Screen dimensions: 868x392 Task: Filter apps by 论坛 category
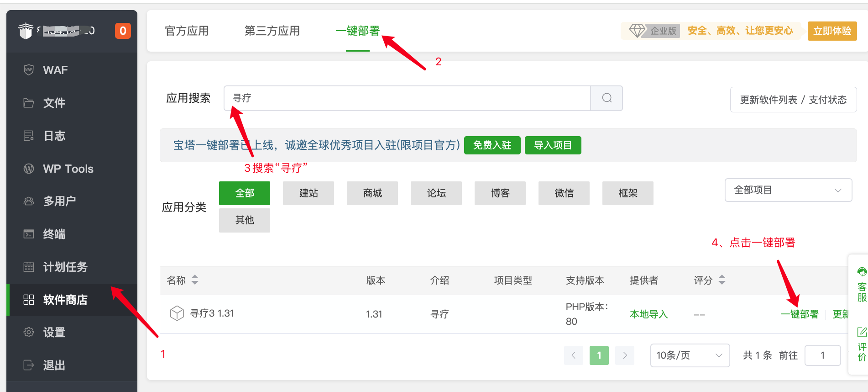pos(436,193)
